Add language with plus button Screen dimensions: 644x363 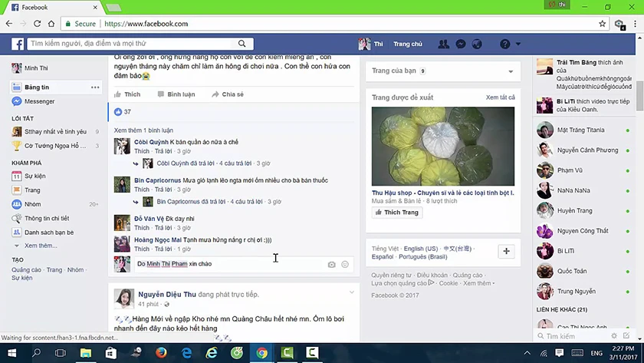click(x=506, y=251)
